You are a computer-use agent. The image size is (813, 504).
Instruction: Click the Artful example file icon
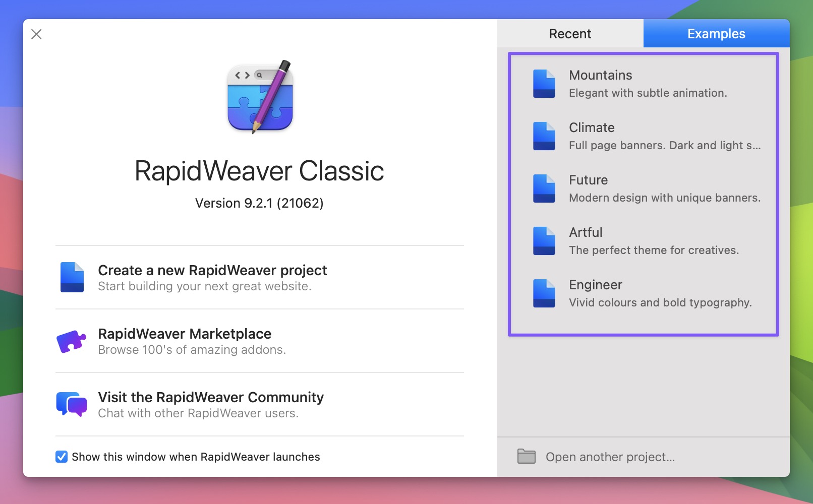point(544,241)
